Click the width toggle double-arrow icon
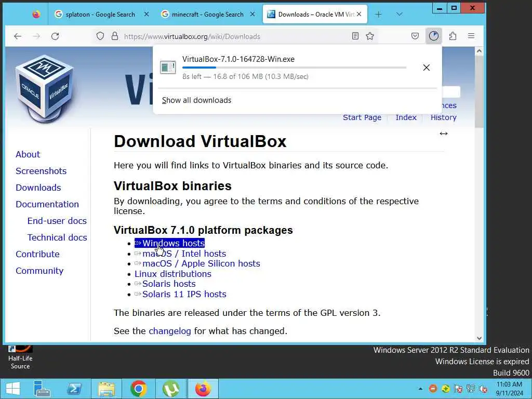The height and width of the screenshot is (399, 532). [x=444, y=134]
